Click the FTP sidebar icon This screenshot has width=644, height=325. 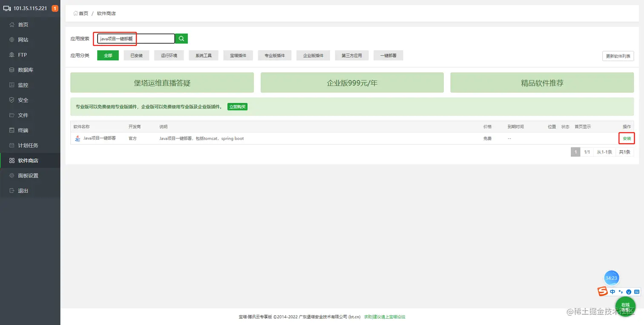click(x=12, y=55)
